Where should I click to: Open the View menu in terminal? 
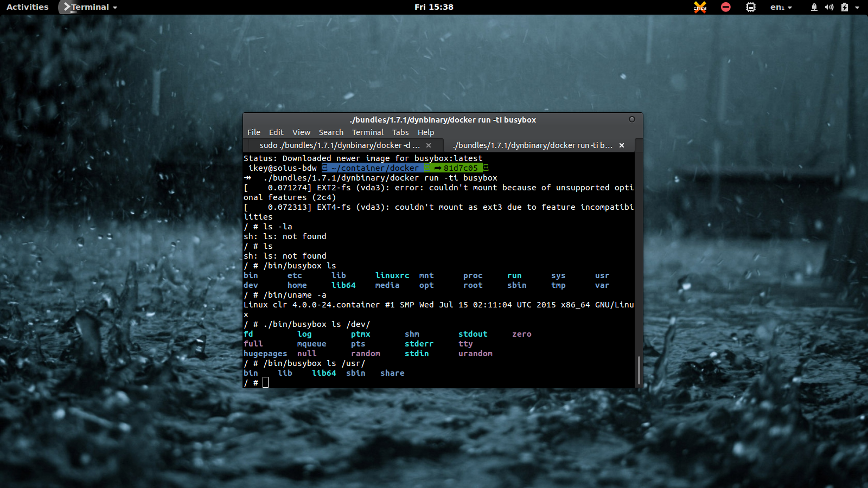(301, 132)
